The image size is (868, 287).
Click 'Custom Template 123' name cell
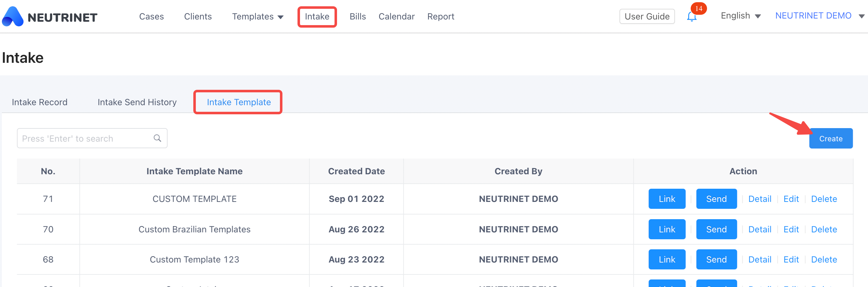[x=195, y=259]
